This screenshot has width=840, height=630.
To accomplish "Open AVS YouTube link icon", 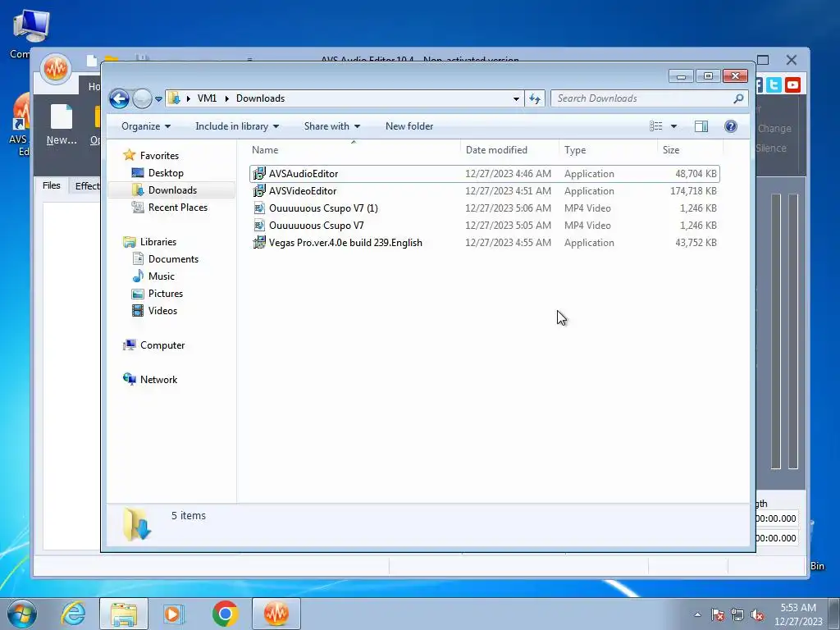I will (x=792, y=84).
